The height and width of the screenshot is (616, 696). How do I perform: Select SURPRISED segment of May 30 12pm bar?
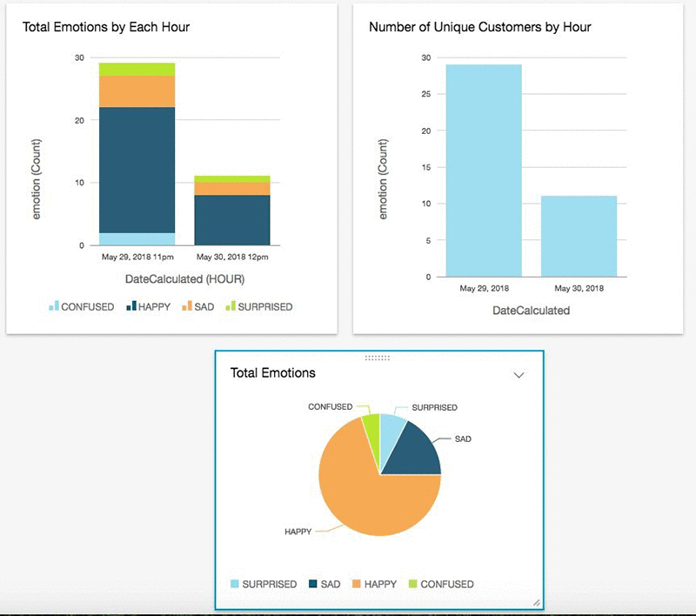tap(232, 179)
